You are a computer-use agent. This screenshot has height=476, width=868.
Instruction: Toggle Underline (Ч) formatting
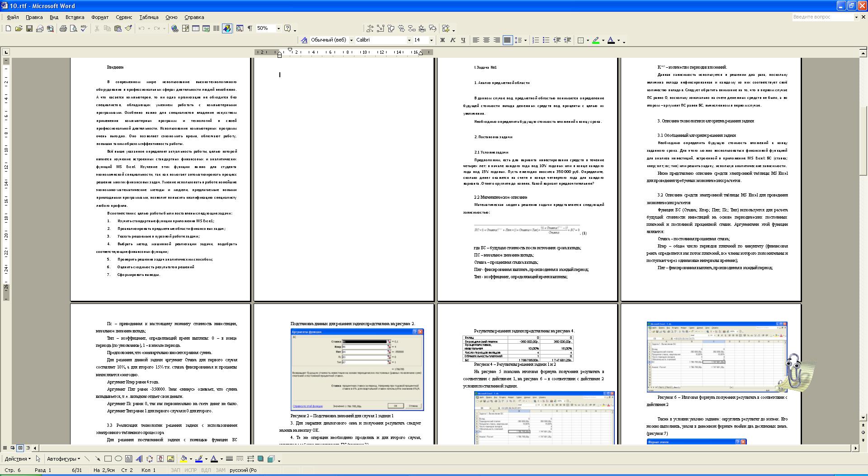[463, 40]
